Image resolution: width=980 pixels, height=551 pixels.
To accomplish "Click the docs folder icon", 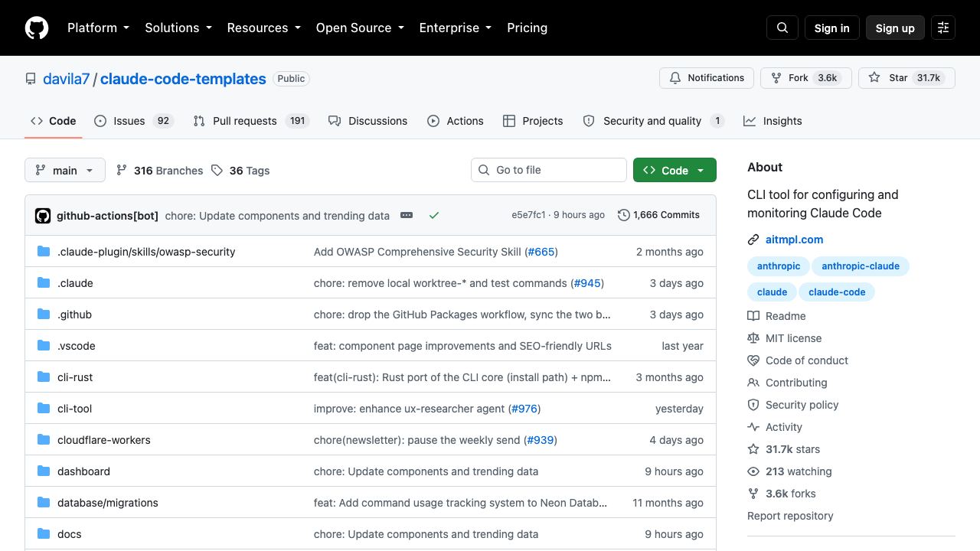I will pos(44,534).
